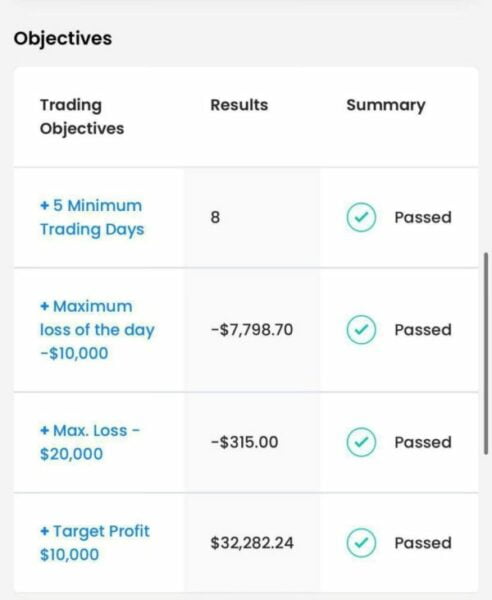492x600 pixels.
Task: Select the -$7,798.70 daily loss result
Action: click(x=252, y=330)
